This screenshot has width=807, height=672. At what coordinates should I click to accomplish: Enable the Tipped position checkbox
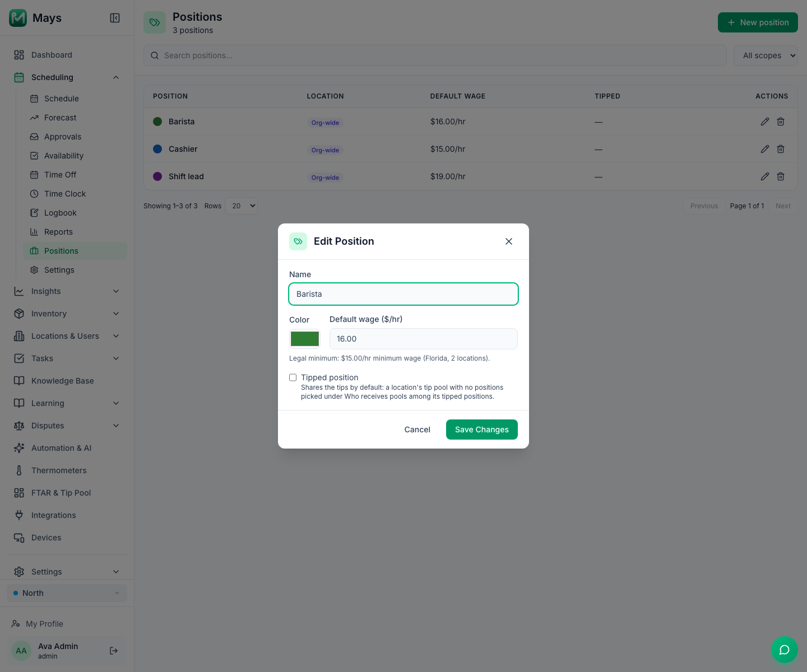[293, 377]
